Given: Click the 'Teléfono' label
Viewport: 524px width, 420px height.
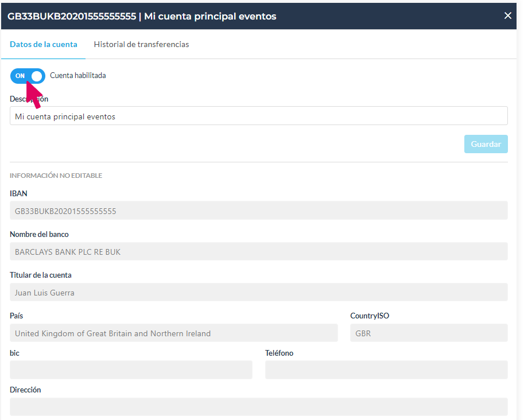Looking at the screenshot, I should (x=280, y=353).
